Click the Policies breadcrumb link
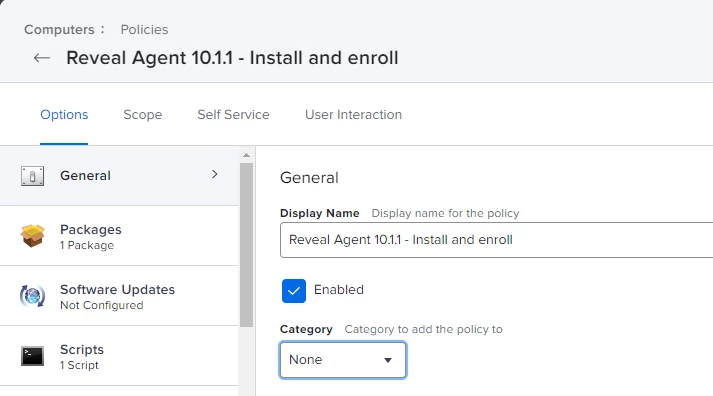The width and height of the screenshot is (713, 396). coord(144,30)
